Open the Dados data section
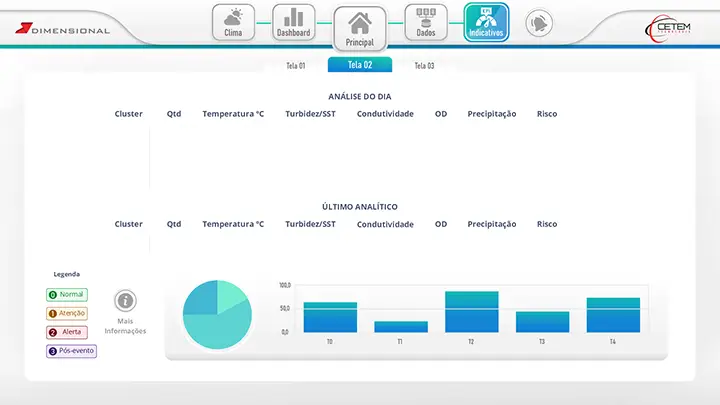720x405 pixels. 426,22
